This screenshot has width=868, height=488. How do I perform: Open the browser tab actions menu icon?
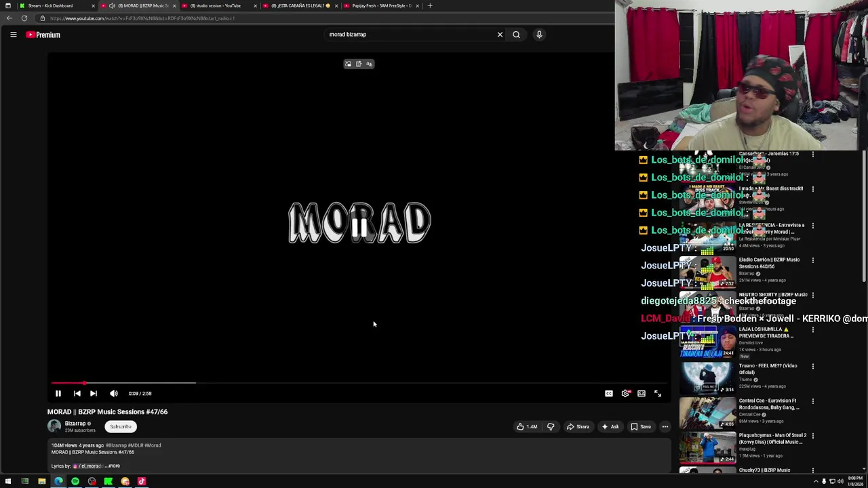[7, 5]
